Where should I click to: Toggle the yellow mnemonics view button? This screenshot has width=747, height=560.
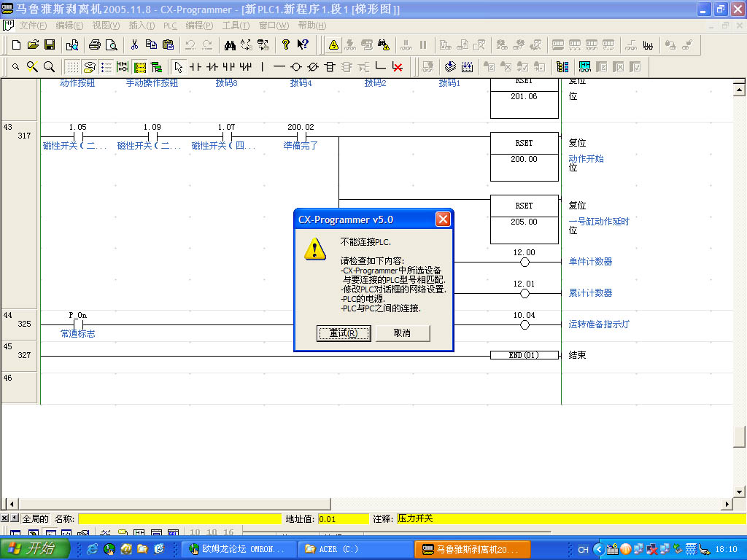tap(139, 66)
